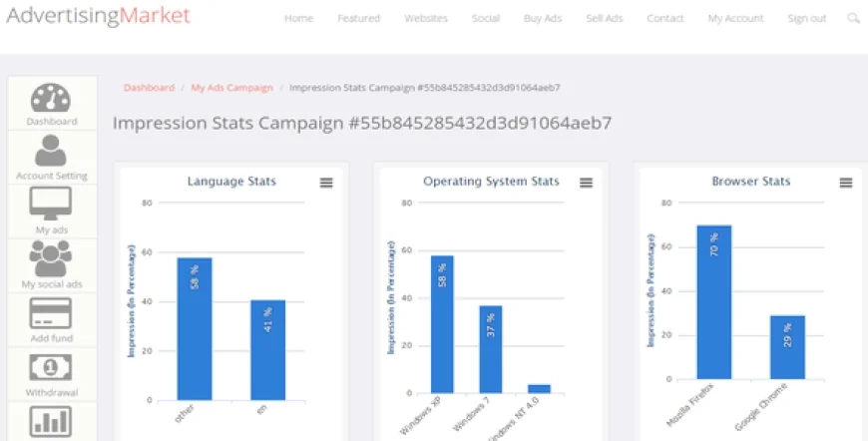Open the Buy Ads menu item

pyautogui.click(x=543, y=19)
